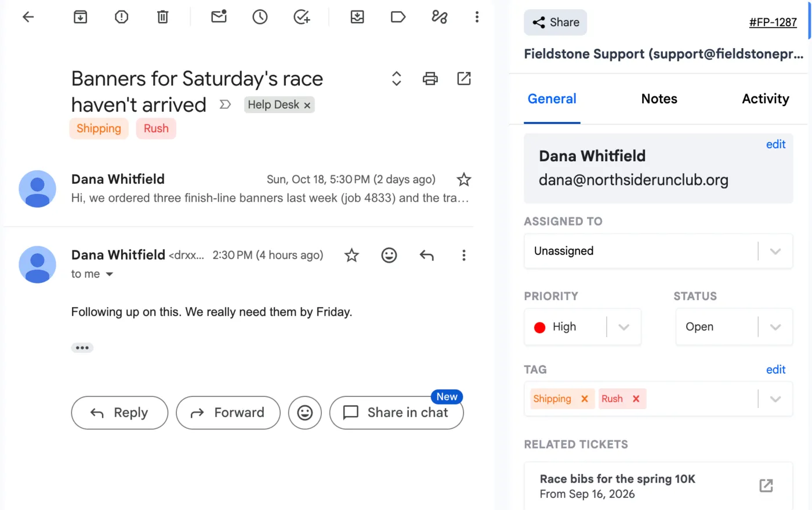Add to tasks icon
The width and height of the screenshot is (812, 510).
coord(302,17)
